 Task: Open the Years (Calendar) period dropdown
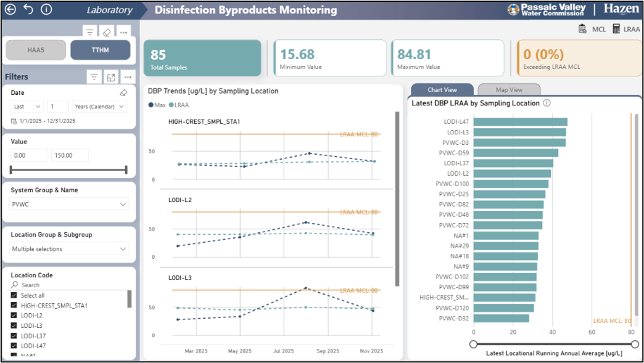[x=99, y=107]
